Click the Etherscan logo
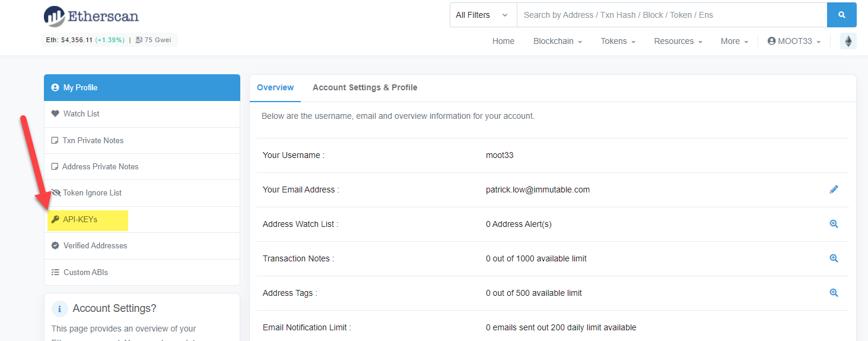 coord(91,16)
